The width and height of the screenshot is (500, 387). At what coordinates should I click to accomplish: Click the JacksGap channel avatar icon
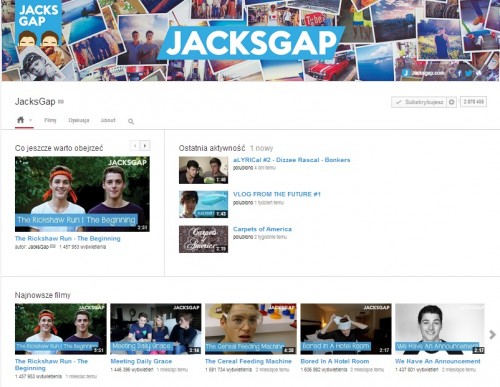(39, 23)
